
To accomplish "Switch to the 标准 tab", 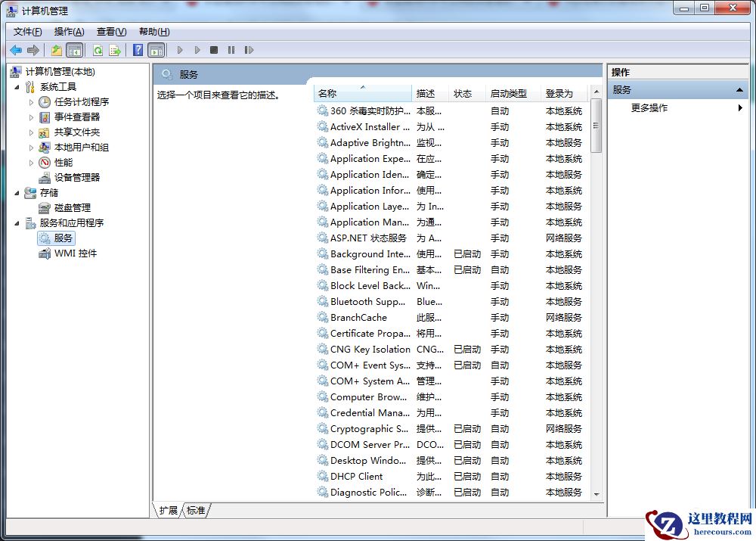I will pyautogui.click(x=196, y=511).
